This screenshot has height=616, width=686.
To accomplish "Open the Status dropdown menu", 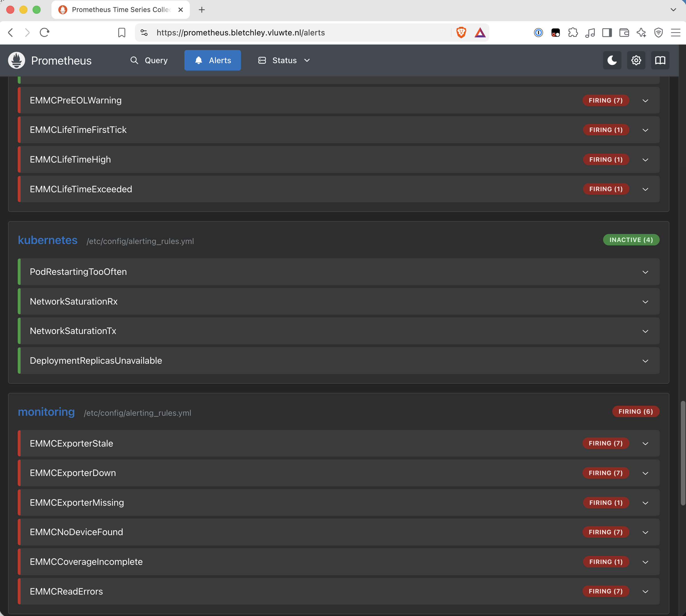I will pyautogui.click(x=284, y=60).
